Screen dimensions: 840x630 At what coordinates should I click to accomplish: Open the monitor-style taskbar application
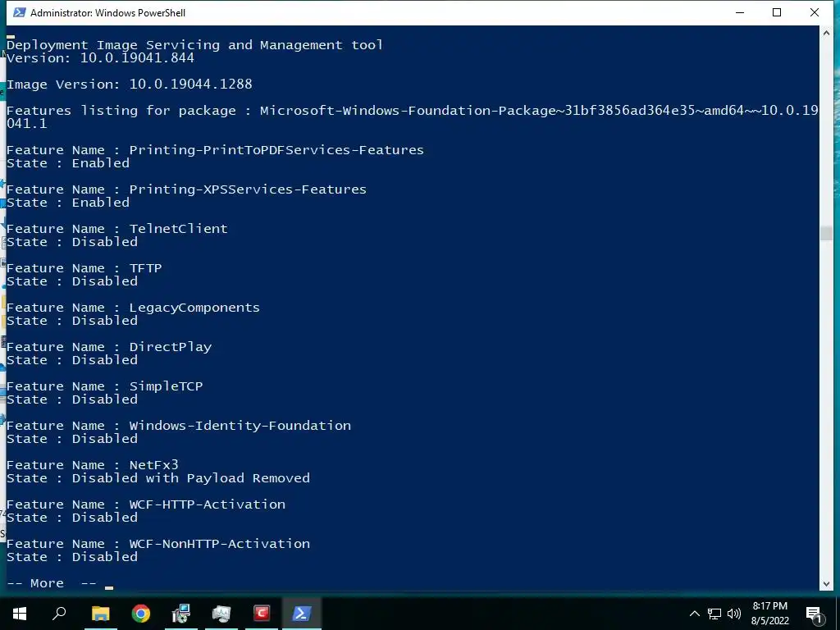(x=221, y=614)
